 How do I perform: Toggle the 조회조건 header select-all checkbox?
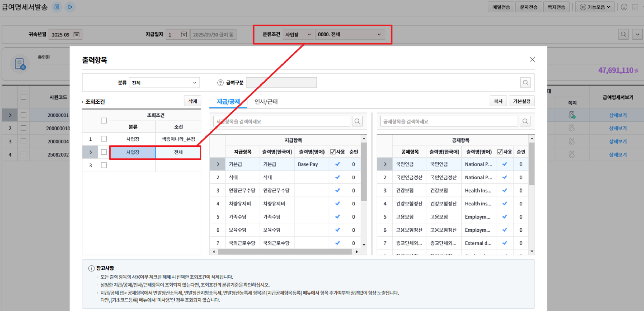pos(104,121)
